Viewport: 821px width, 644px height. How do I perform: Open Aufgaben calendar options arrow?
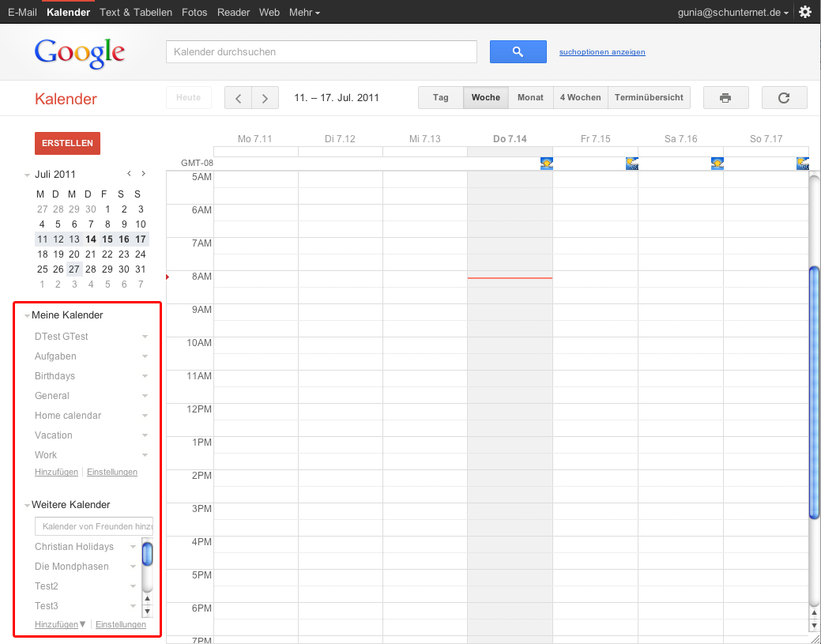(x=145, y=356)
